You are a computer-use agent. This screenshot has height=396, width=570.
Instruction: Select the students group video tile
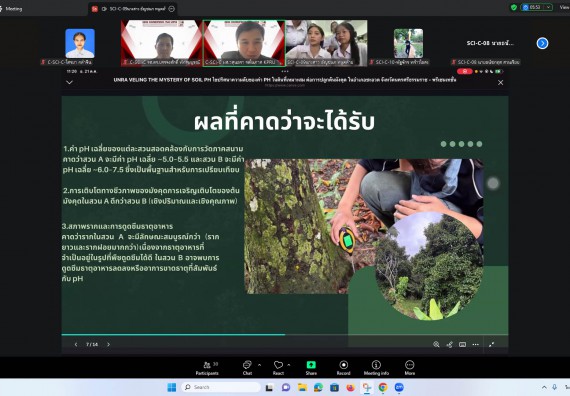(326, 43)
